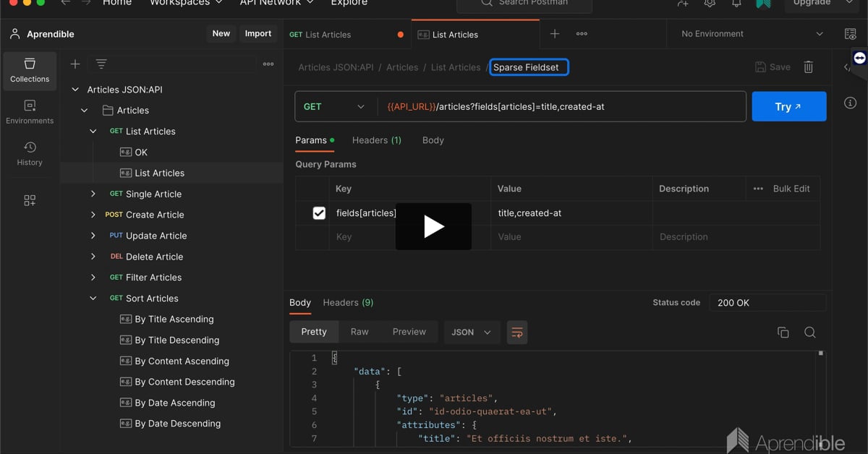The height and width of the screenshot is (454, 868).
Task: Select the Raw response view
Action: click(359, 332)
